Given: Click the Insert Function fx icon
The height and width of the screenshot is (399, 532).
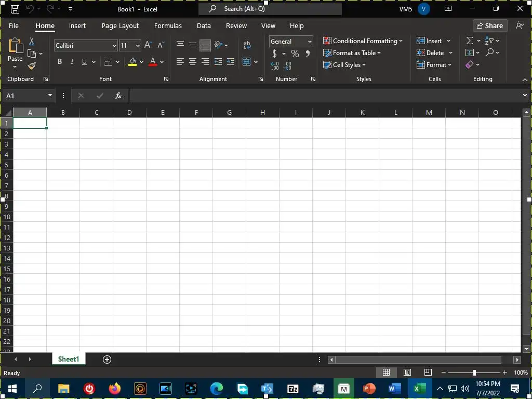Looking at the screenshot, I should tap(118, 96).
